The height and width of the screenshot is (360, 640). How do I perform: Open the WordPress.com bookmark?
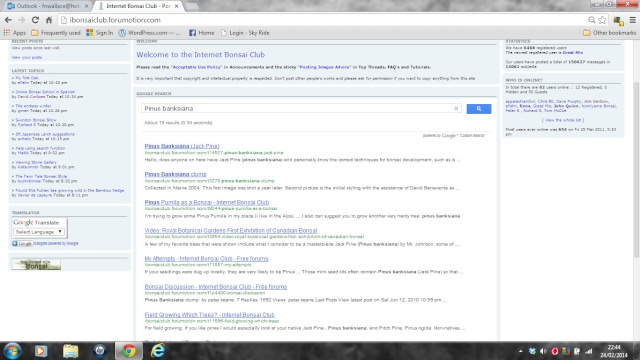(x=149, y=33)
